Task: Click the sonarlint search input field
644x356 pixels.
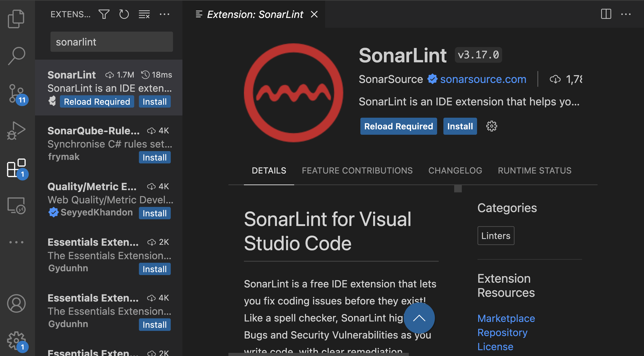Action: (x=112, y=42)
